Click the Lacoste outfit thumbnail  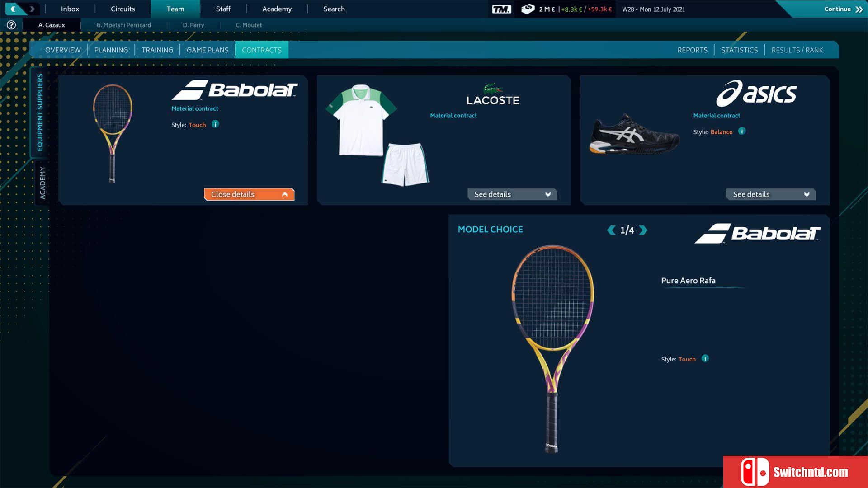377,135
